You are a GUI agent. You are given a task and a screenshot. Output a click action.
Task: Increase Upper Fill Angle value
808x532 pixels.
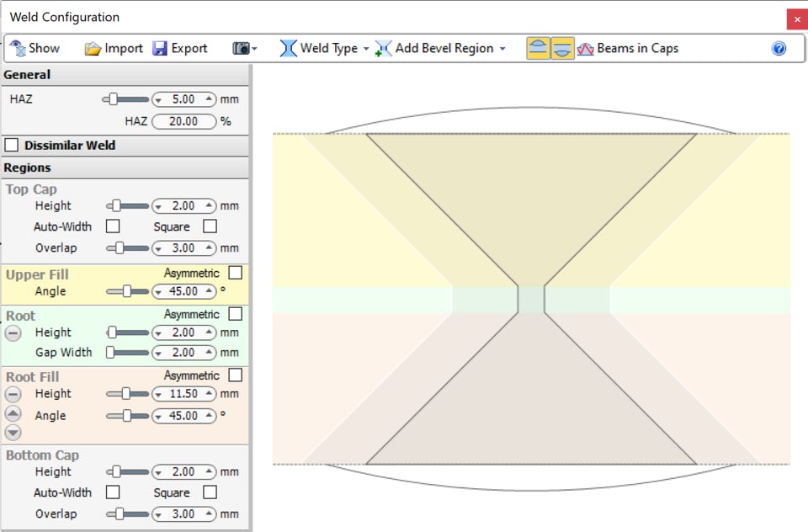point(209,290)
